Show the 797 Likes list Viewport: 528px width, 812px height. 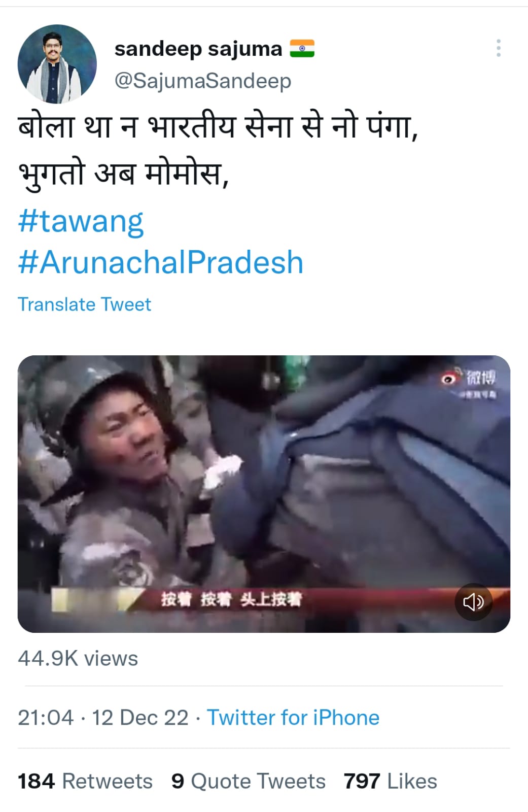coord(391,781)
